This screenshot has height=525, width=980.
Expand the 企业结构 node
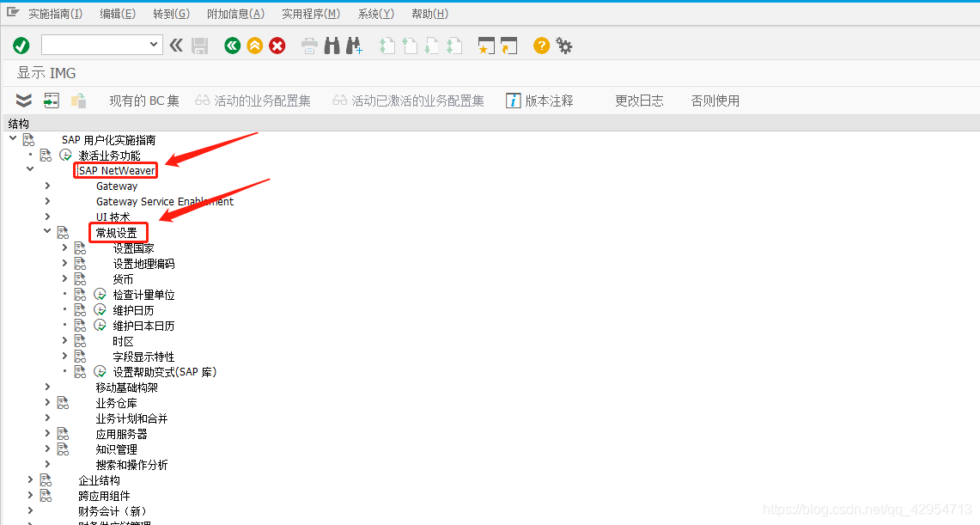(x=30, y=479)
